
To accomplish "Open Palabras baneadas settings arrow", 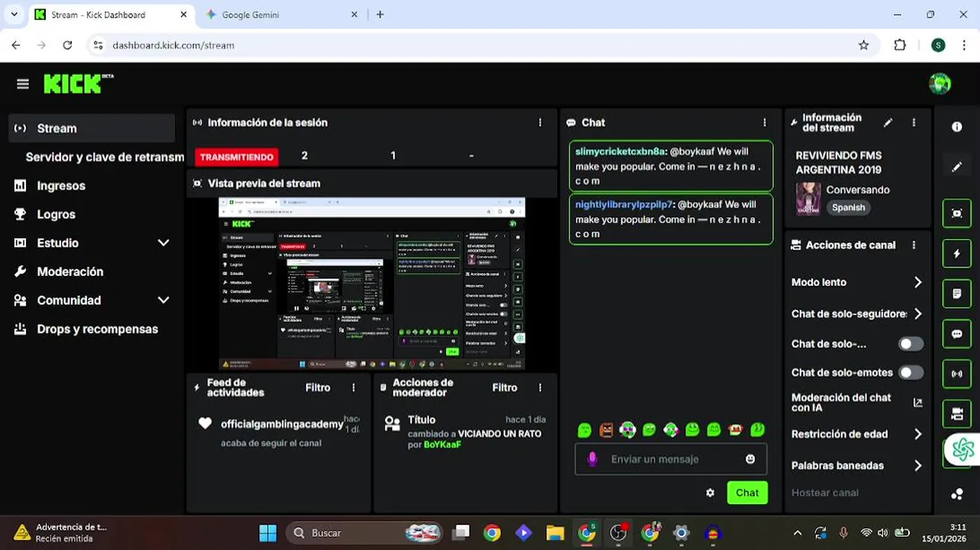I will [917, 465].
